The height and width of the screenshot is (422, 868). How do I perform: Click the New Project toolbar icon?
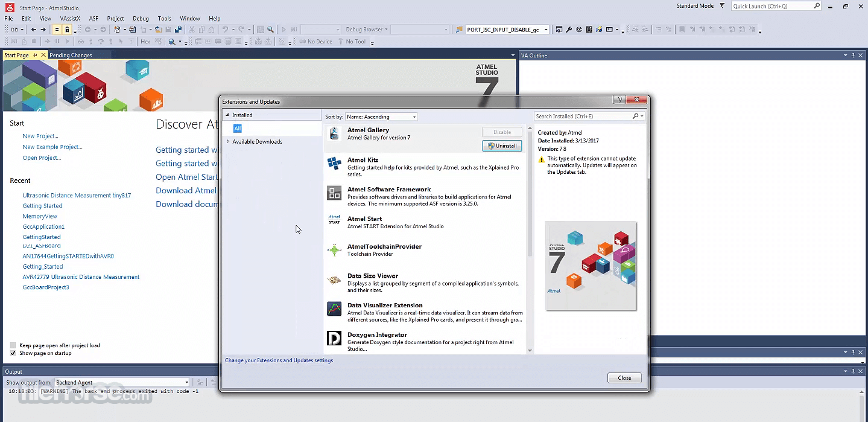click(x=118, y=30)
